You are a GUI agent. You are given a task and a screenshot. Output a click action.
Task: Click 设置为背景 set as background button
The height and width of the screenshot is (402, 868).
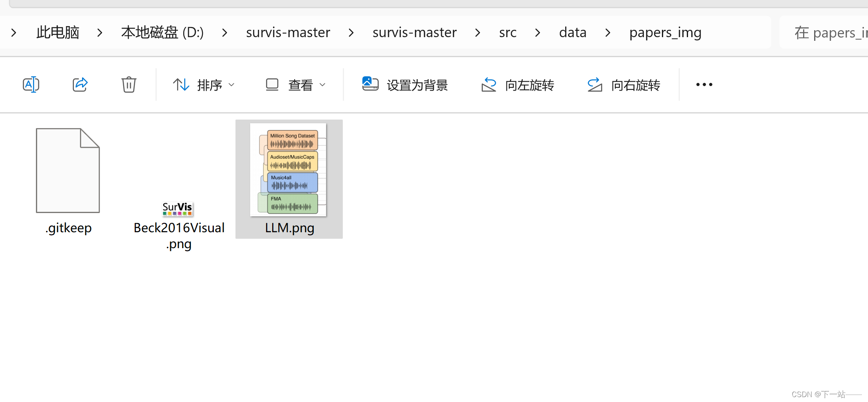[405, 85]
